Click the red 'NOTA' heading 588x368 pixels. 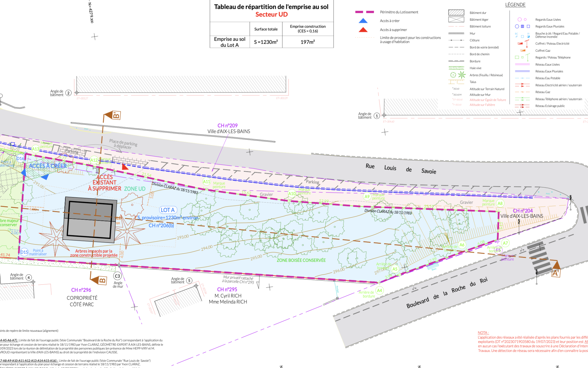tap(483, 333)
